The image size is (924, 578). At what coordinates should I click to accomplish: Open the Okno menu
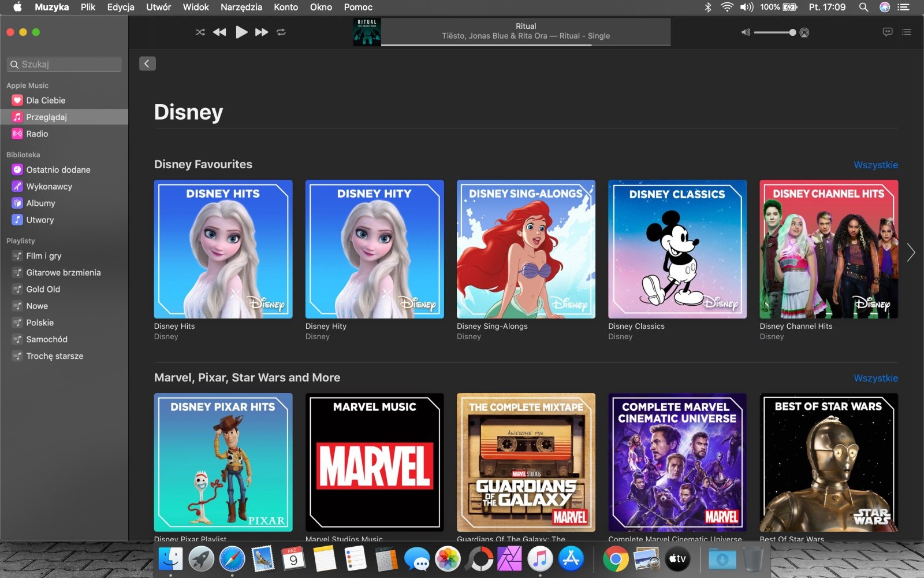[321, 7]
